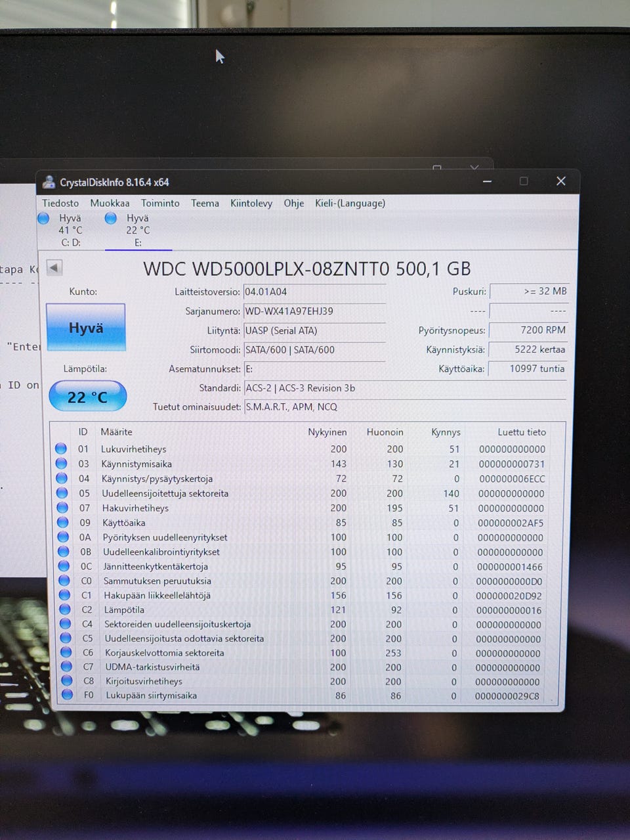The height and width of the screenshot is (840, 630).
Task: Click status icon for UDMA-tarkistusvirheitä
Action: [66, 667]
